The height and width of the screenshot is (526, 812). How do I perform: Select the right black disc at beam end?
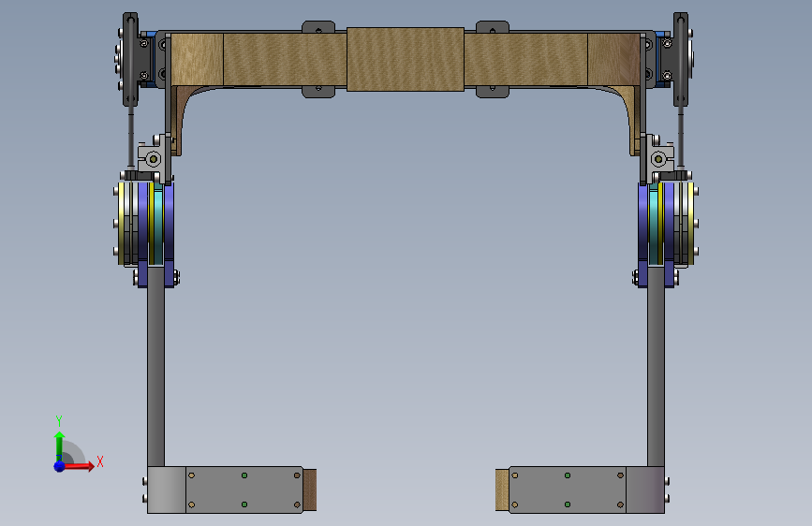coord(681,59)
